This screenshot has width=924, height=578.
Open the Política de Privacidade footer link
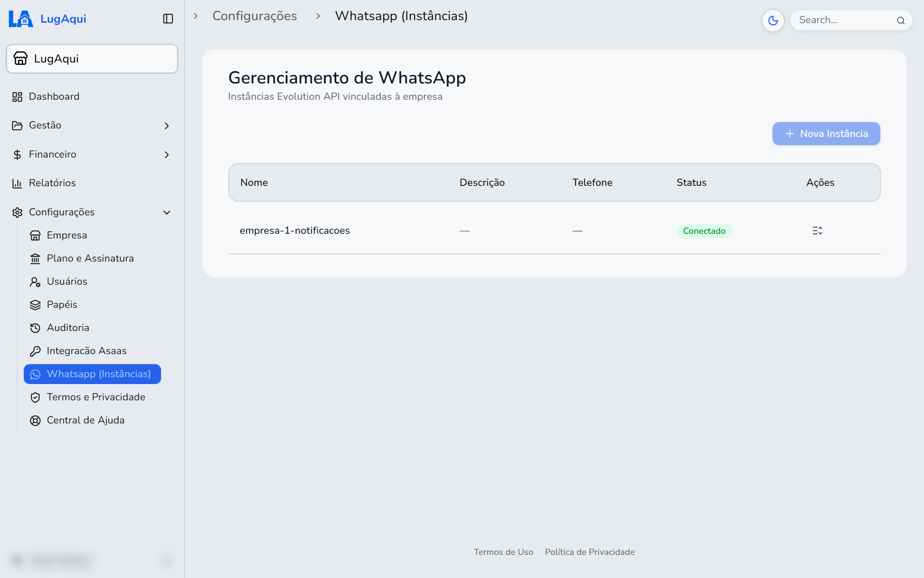[589, 552]
